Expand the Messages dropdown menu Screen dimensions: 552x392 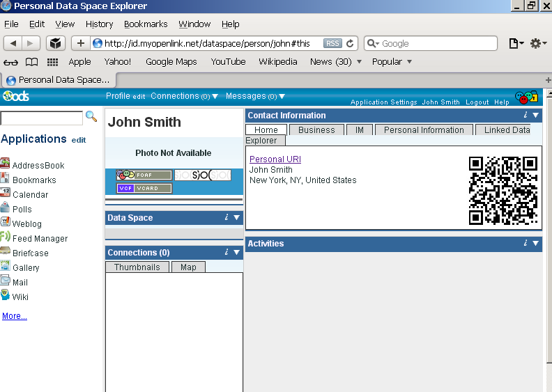[x=282, y=97]
